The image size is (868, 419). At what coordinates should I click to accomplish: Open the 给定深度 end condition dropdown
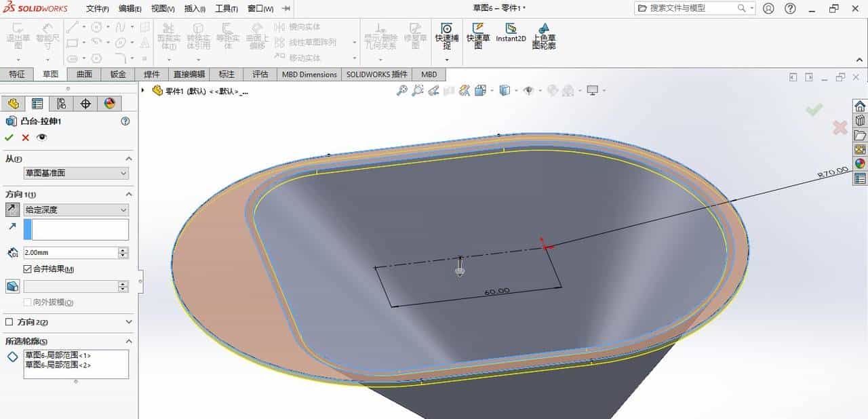[x=76, y=209]
